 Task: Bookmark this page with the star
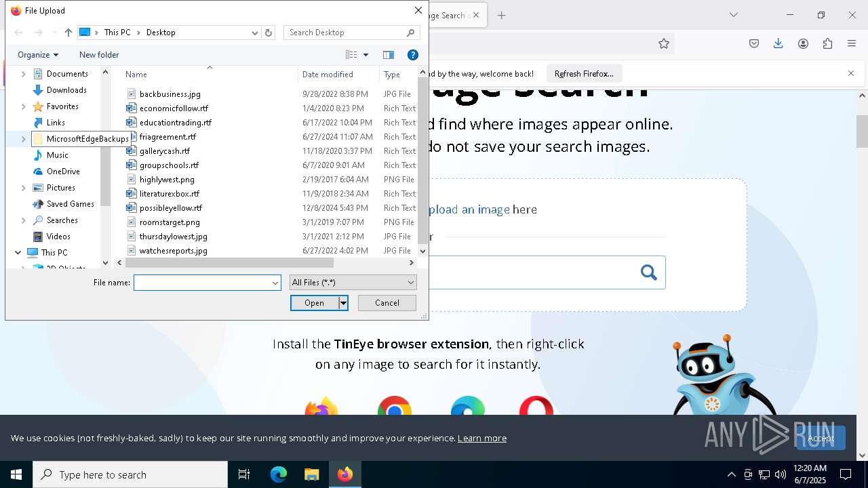point(664,43)
